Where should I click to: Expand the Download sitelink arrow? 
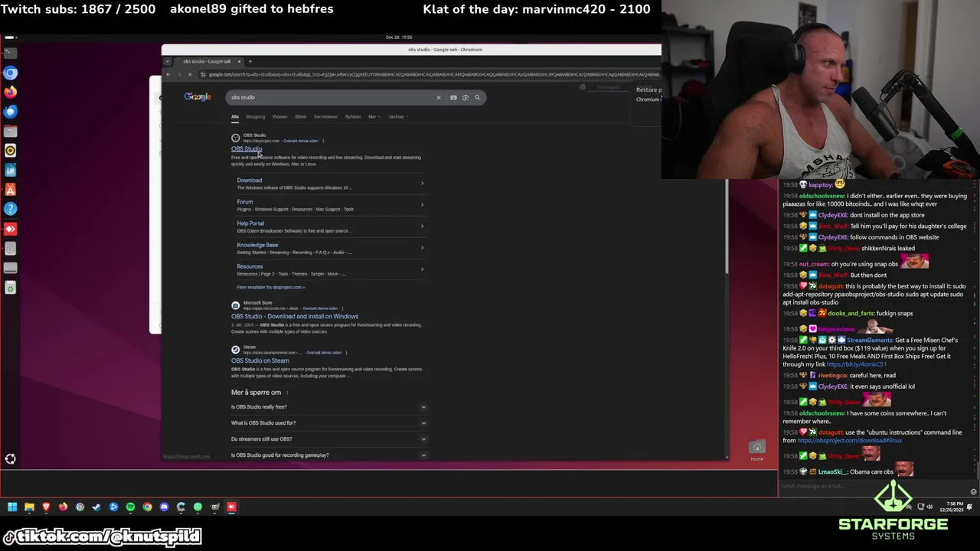coord(422,183)
